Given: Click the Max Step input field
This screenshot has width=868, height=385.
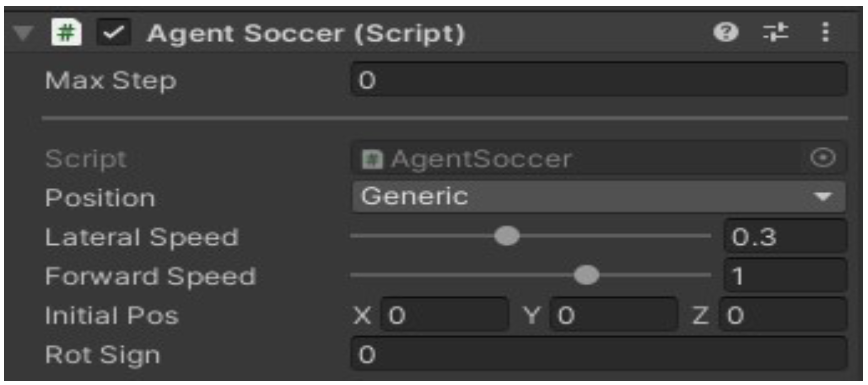Looking at the screenshot, I should [598, 80].
